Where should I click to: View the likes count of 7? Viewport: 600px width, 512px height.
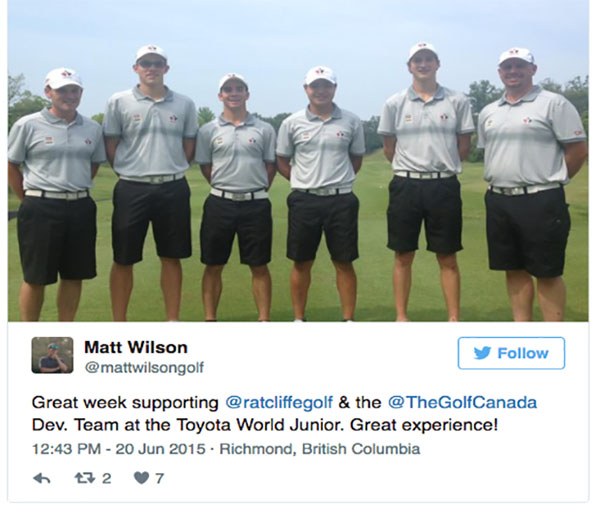tap(159, 478)
